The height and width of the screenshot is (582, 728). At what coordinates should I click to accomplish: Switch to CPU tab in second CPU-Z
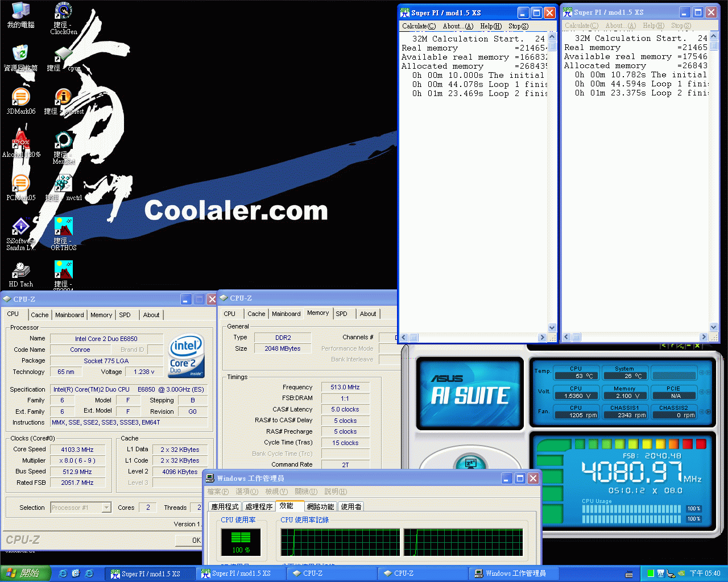pos(230,314)
